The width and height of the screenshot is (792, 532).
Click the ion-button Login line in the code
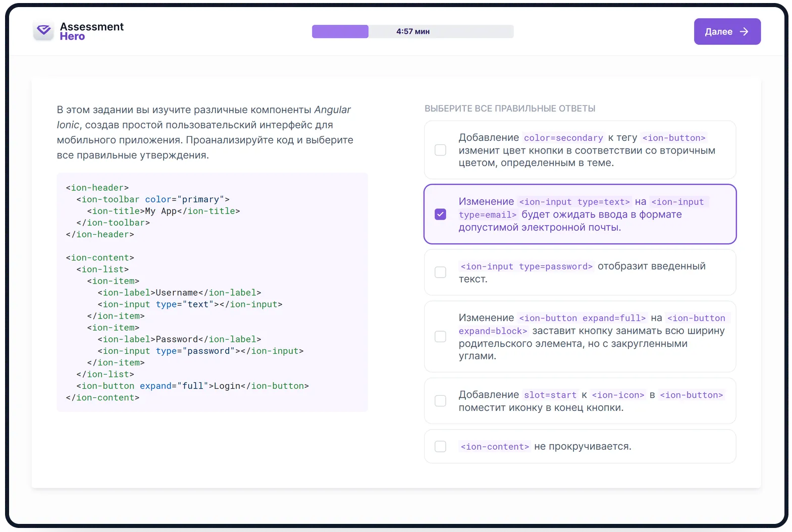tap(192, 386)
